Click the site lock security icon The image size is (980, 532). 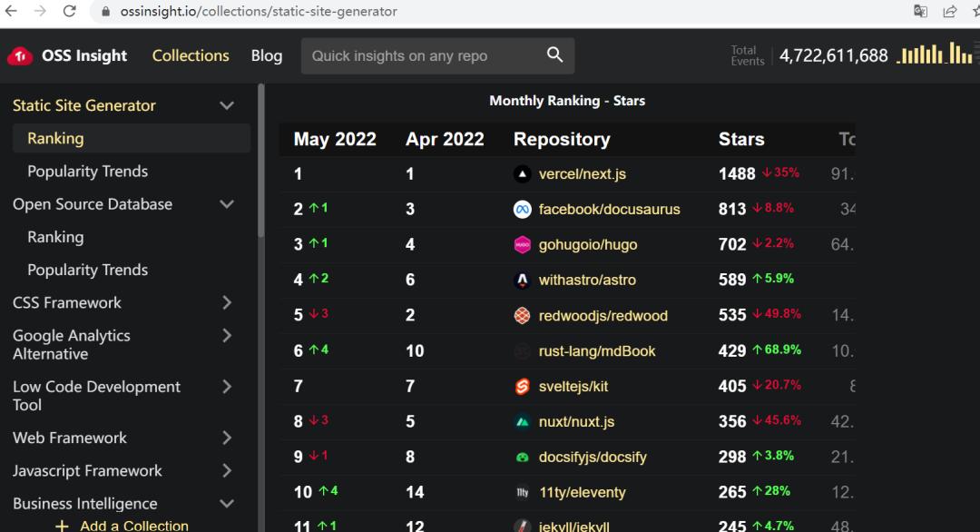[106, 12]
